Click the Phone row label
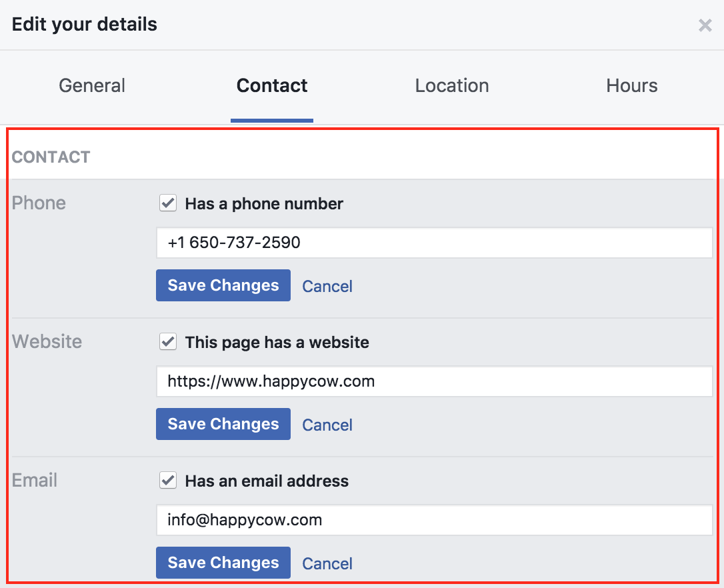Image resolution: width=724 pixels, height=588 pixels. pos(39,203)
